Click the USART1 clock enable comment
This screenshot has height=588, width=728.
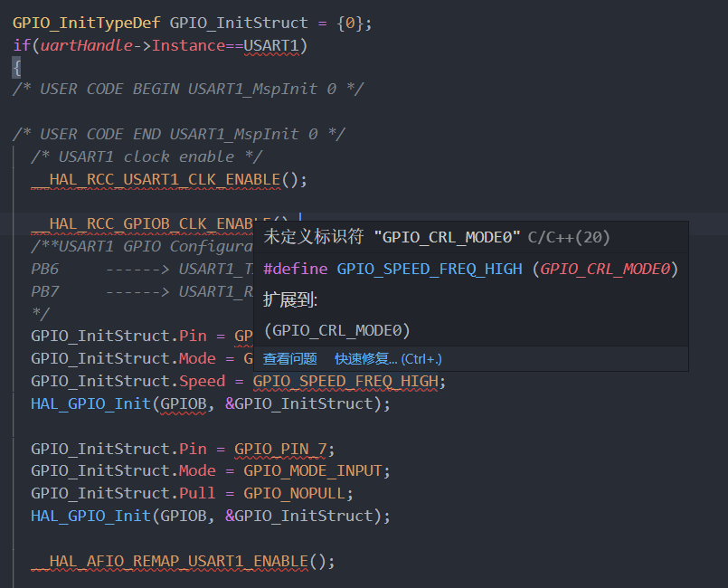(x=147, y=157)
